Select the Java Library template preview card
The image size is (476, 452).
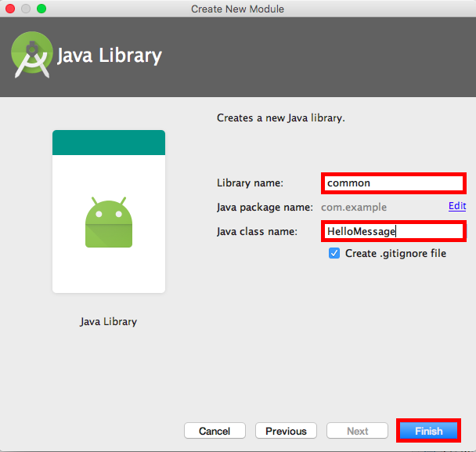108,212
